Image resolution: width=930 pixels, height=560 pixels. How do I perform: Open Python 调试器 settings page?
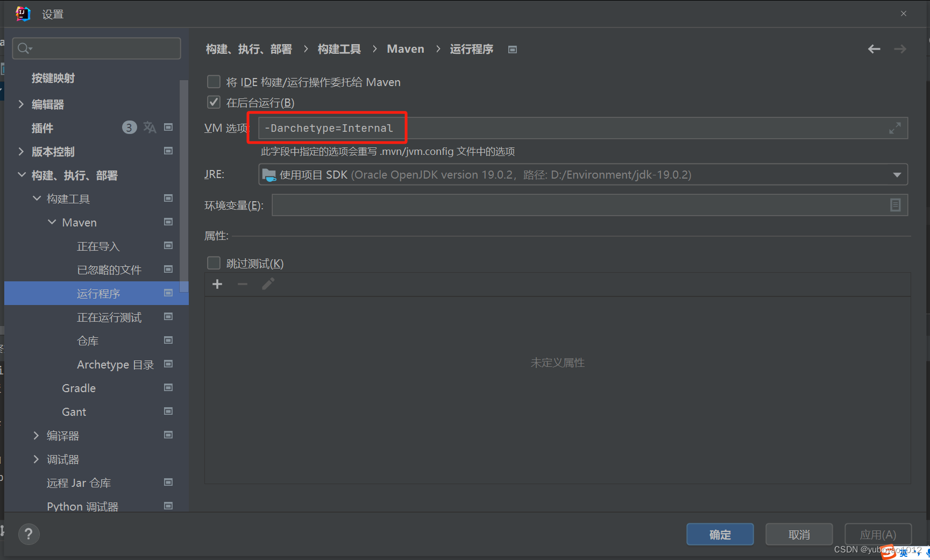[82, 506]
